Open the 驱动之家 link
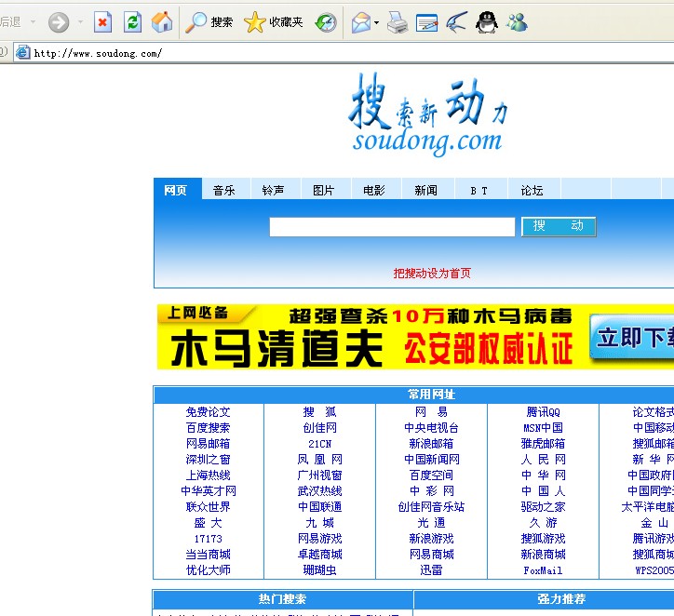The image size is (674, 616). [544, 507]
